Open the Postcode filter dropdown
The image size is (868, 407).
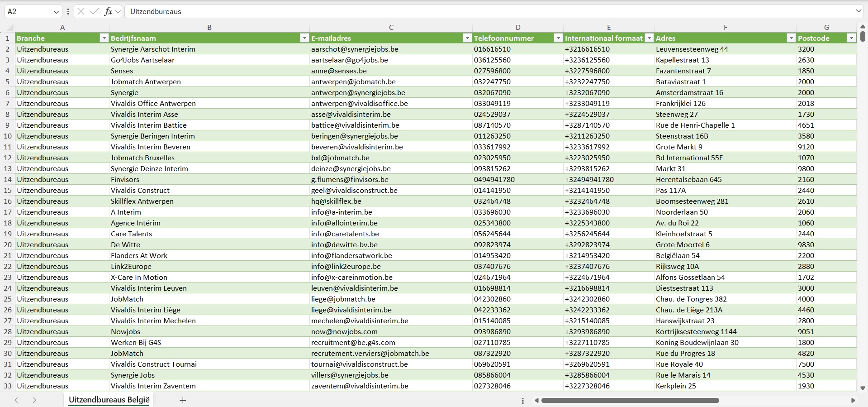coord(851,38)
